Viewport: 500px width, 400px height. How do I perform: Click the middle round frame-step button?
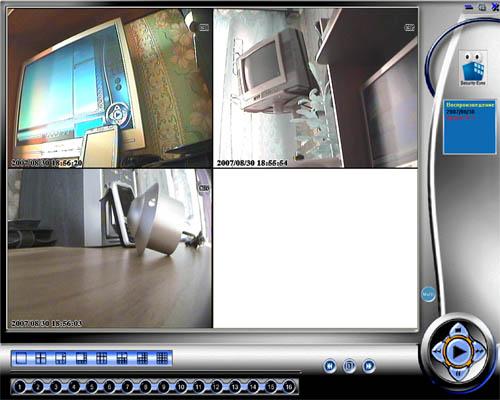pos(349,366)
